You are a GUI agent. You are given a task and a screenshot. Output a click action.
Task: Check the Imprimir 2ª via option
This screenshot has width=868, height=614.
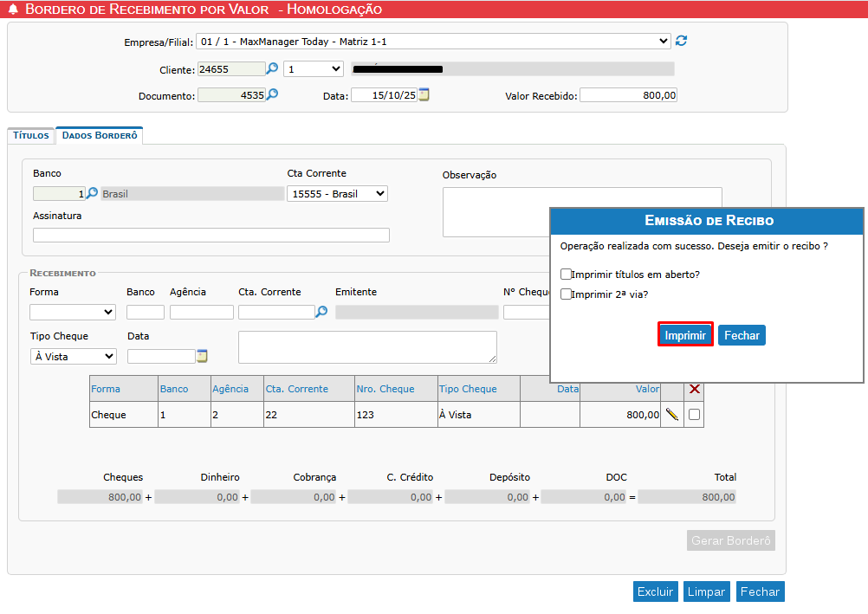pyautogui.click(x=566, y=294)
